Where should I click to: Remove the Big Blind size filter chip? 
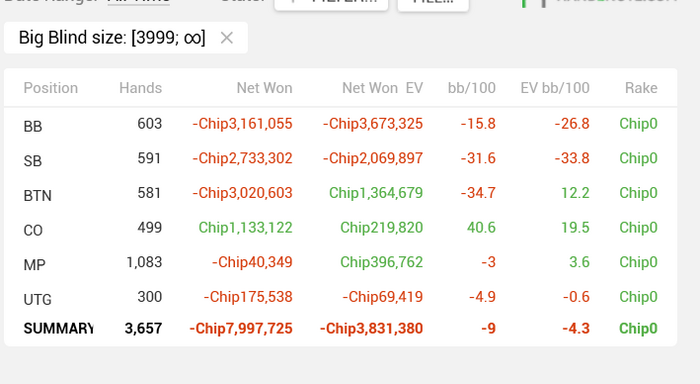[227, 38]
